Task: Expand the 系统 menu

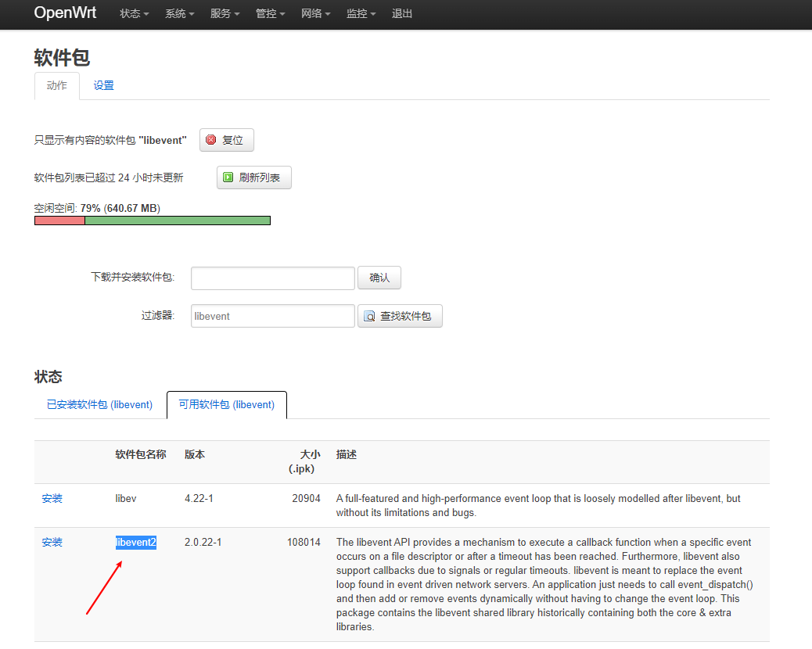Action: click(x=178, y=13)
